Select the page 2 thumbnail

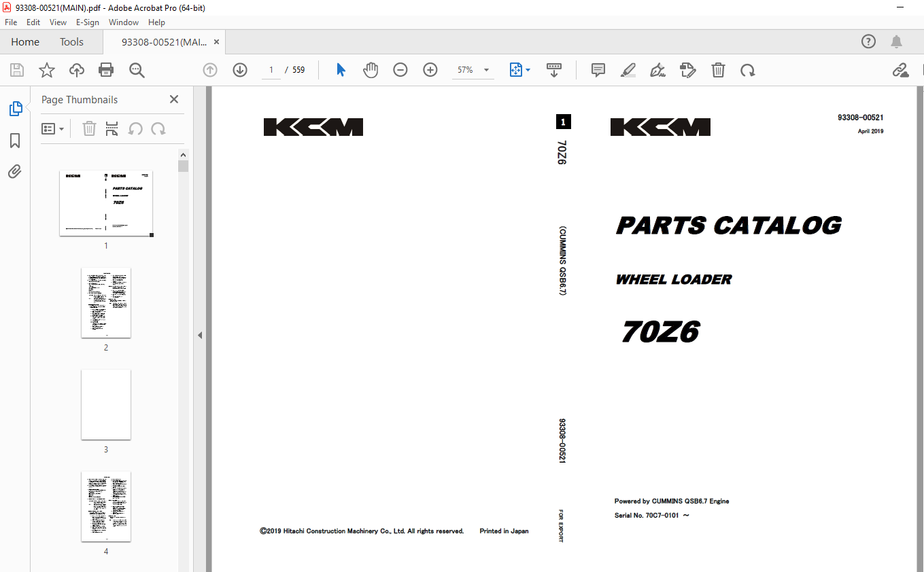click(x=106, y=302)
